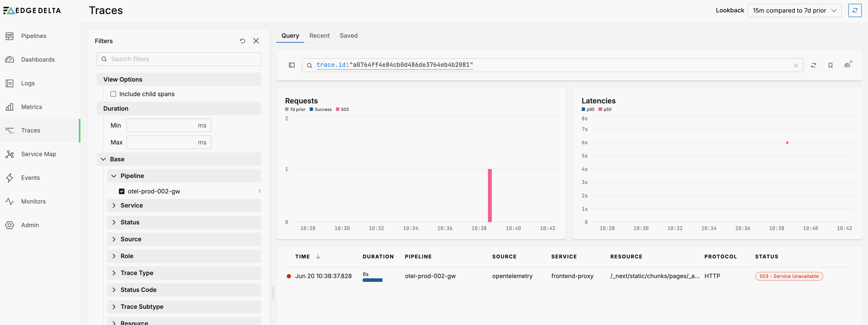This screenshot has width=868, height=325.
Task: Toggle the Success legend series
Action: 321,109
